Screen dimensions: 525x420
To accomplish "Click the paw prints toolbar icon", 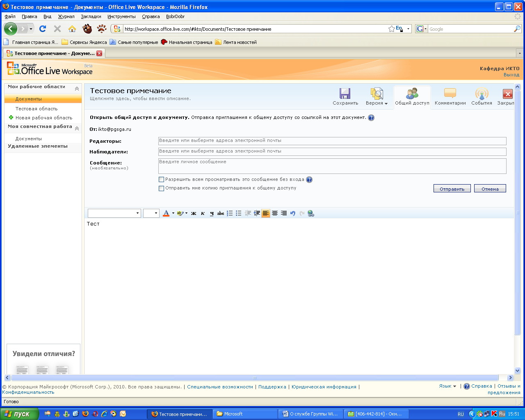I will 102,29.
